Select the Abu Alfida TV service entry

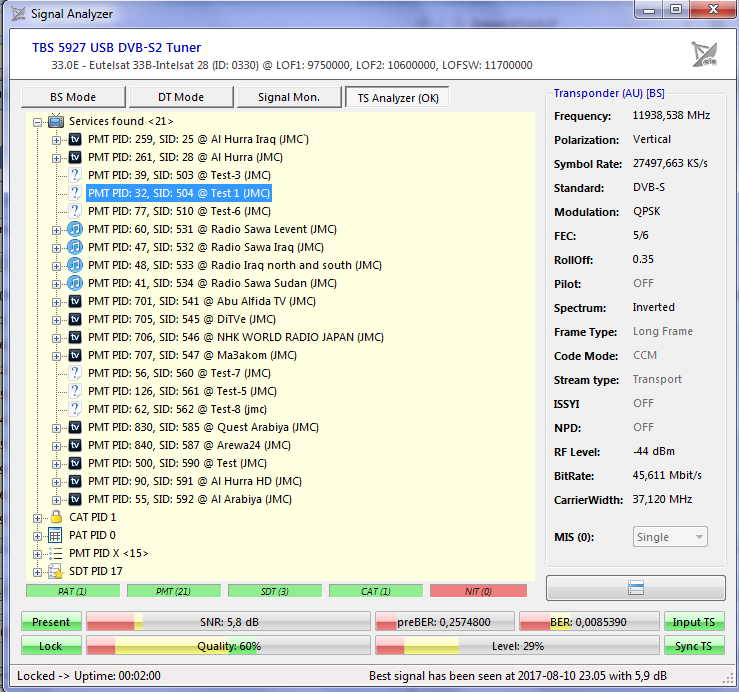pos(202,301)
